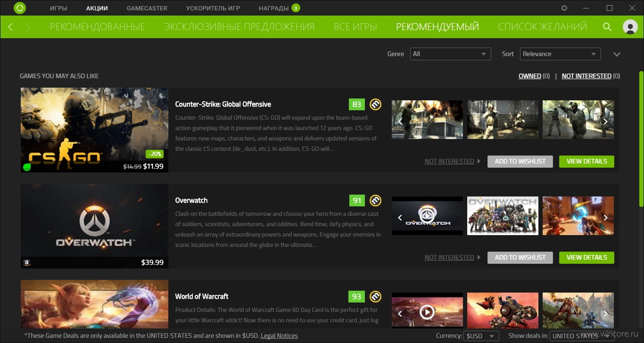Click the World of Warcraft title
The width and height of the screenshot is (644, 343).
(x=202, y=296)
